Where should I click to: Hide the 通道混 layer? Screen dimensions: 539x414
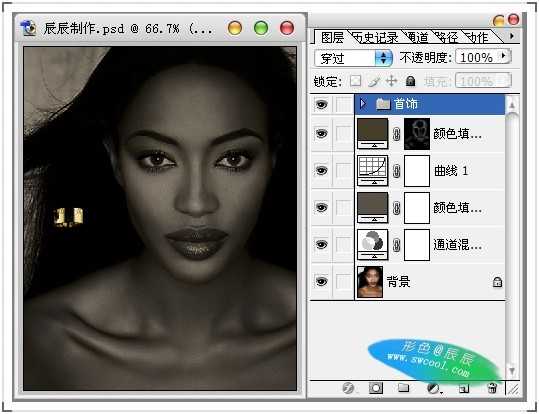coord(321,244)
